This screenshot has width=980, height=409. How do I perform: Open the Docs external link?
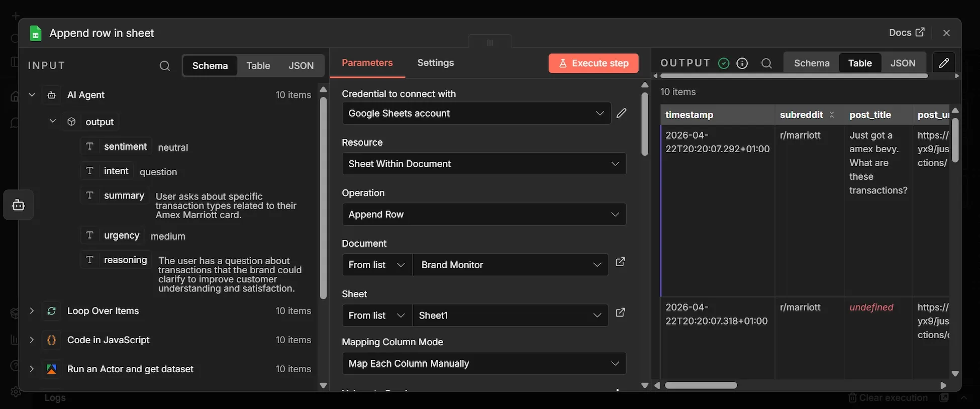pyautogui.click(x=907, y=33)
